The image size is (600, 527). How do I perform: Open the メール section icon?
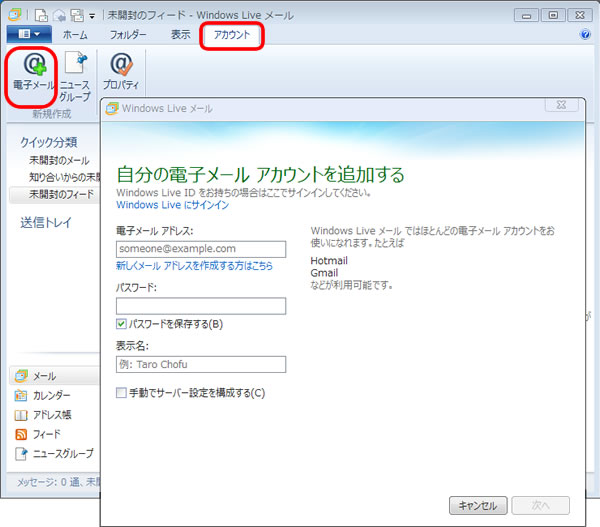tap(21, 376)
